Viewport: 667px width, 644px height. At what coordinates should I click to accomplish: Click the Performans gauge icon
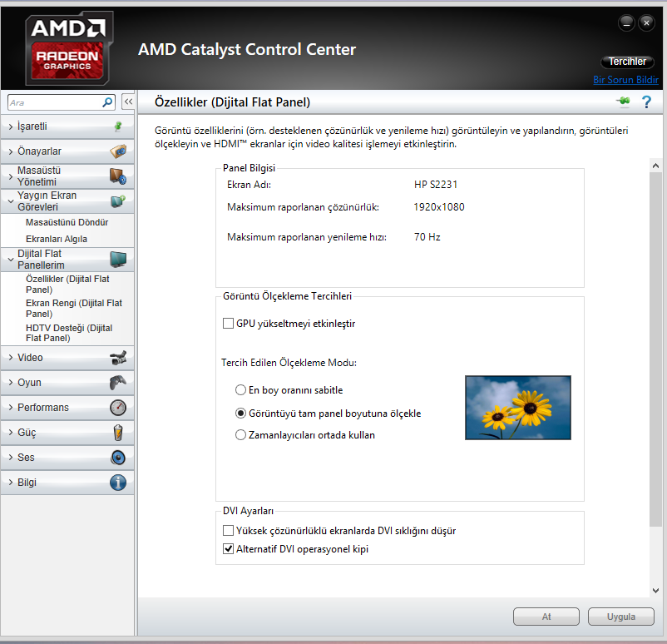(118, 408)
